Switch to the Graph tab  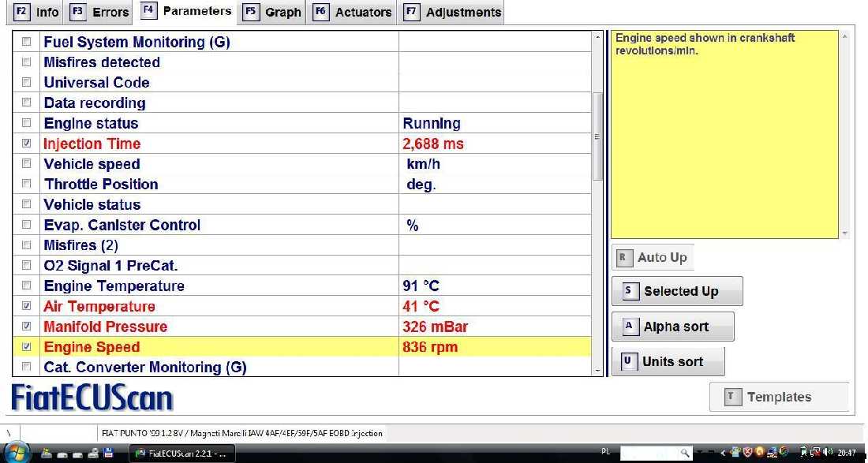[273, 12]
